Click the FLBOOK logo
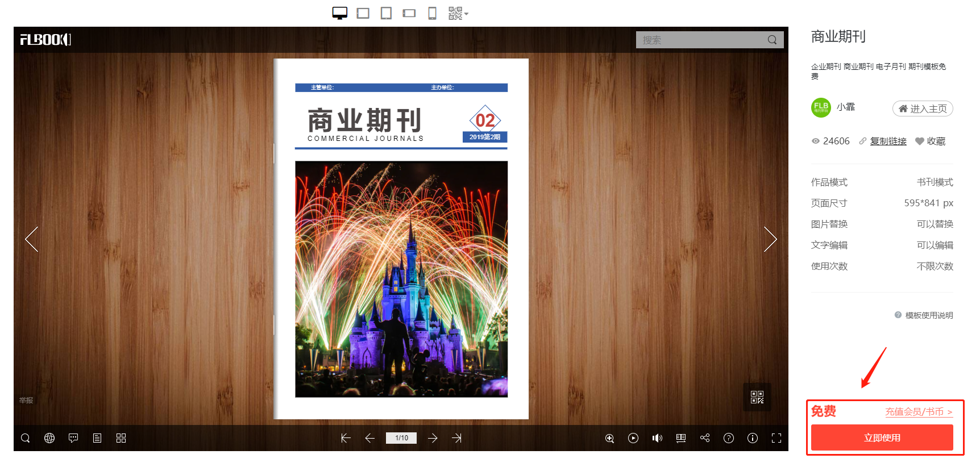Image resolution: width=980 pixels, height=471 pixels. point(45,39)
